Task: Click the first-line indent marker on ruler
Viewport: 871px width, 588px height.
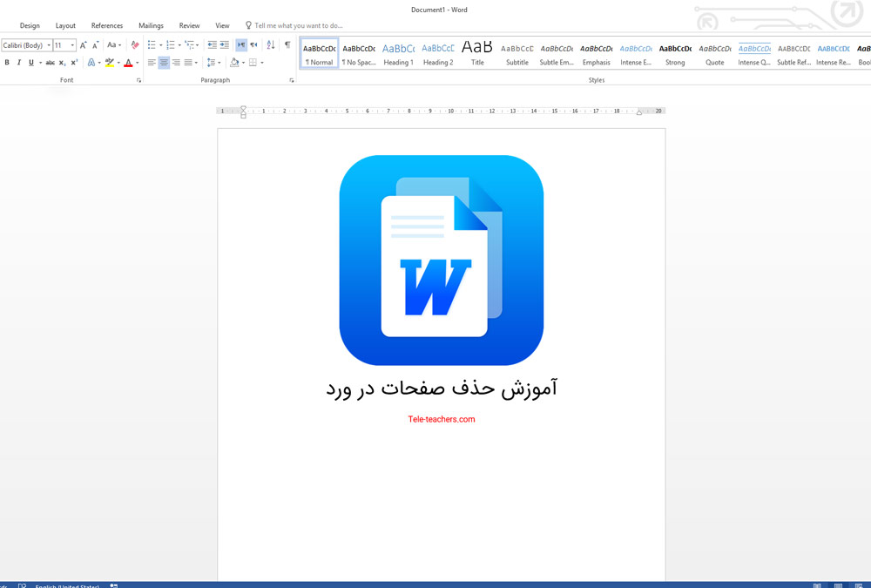Action: pos(243,108)
